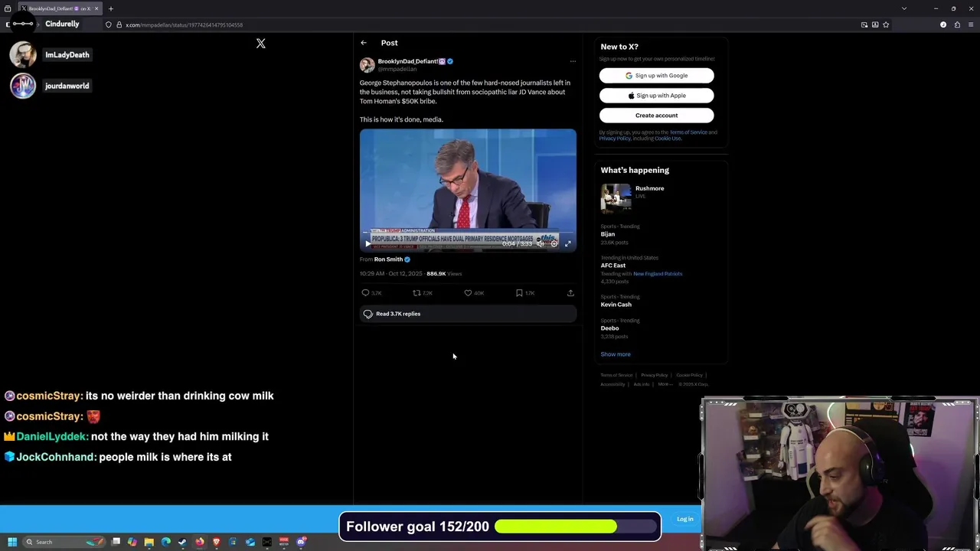Mute the video with the speaker icon
This screenshot has height=551, width=980.
click(540, 243)
